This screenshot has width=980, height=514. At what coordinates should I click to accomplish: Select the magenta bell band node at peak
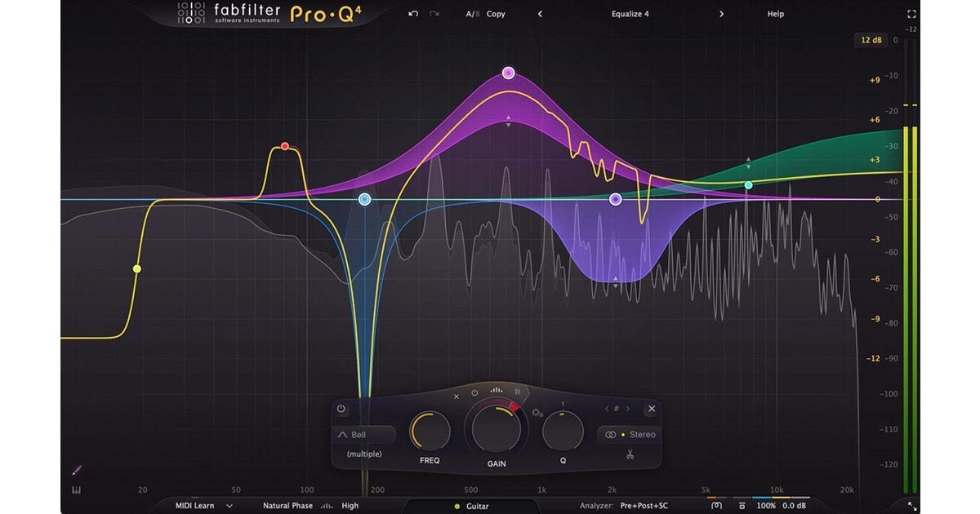tap(508, 73)
